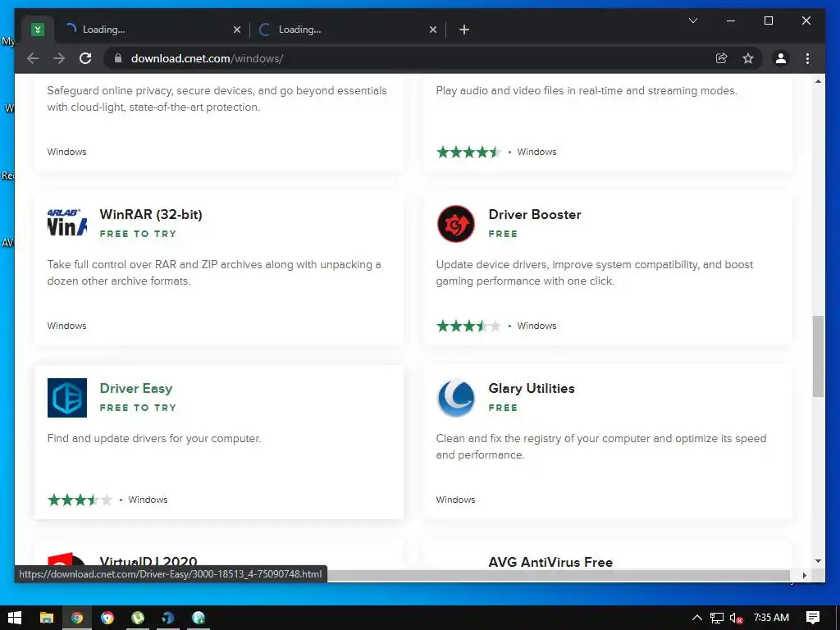840x630 pixels.
Task: Click the browser forward arrow
Action: pos(59,58)
